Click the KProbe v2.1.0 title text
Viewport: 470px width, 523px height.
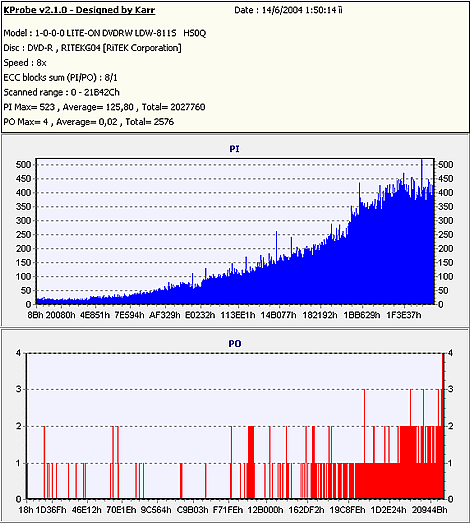(x=79, y=10)
